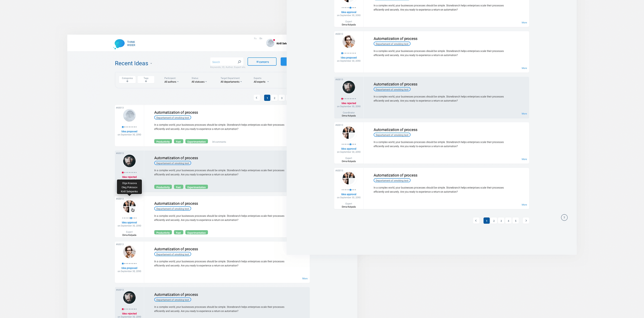The width and height of the screenshot is (644, 318).
Task: Select page 5 in the bottom pagination
Action: coord(516,221)
